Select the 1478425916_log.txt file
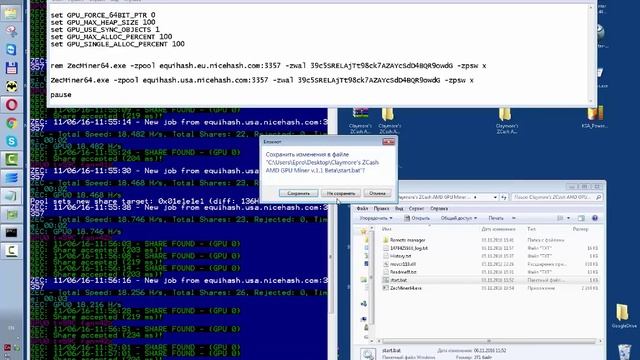Screen dimensions: 640x360 point(409,248)
